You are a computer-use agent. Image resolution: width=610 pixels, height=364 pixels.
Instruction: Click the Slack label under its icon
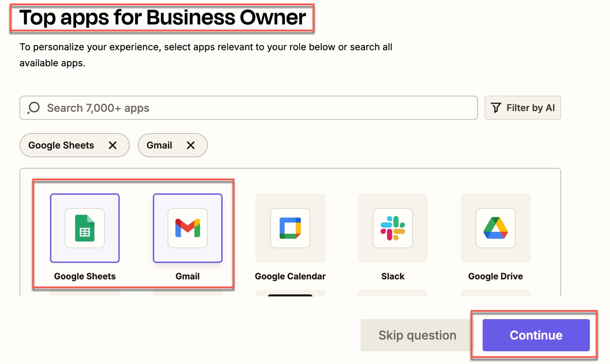click(393, 276)
